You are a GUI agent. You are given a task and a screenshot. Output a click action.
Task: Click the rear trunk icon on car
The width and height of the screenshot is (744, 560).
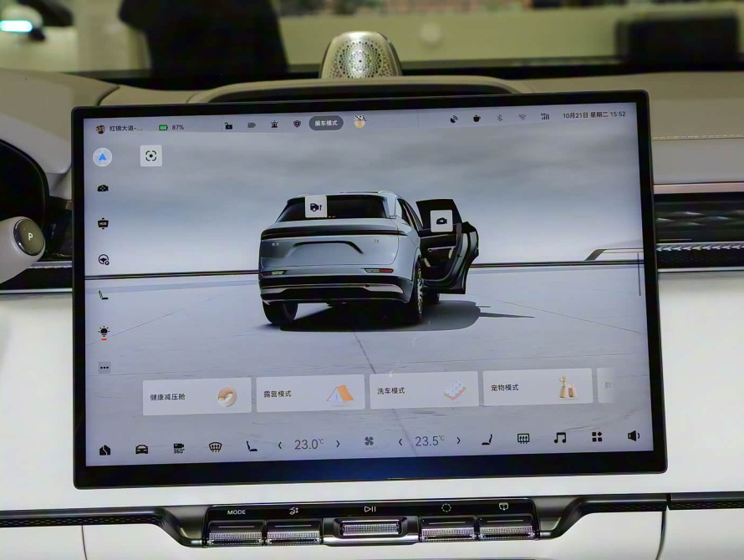pos(316,206)
